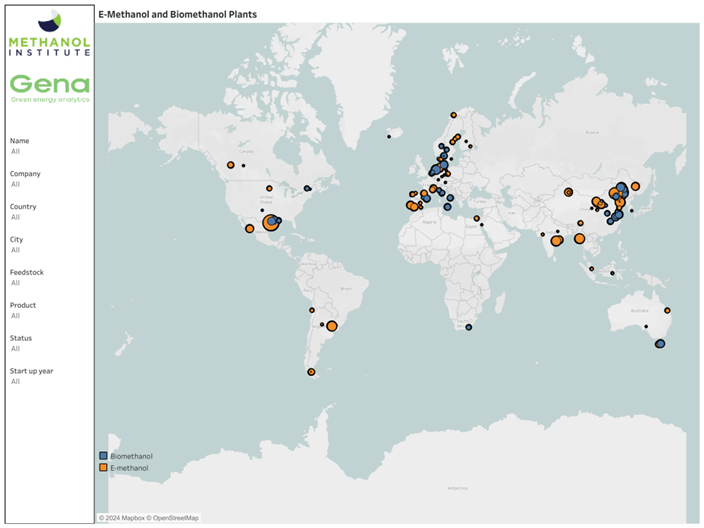Select the blue marker in southeast Australia

coord(660,344)
